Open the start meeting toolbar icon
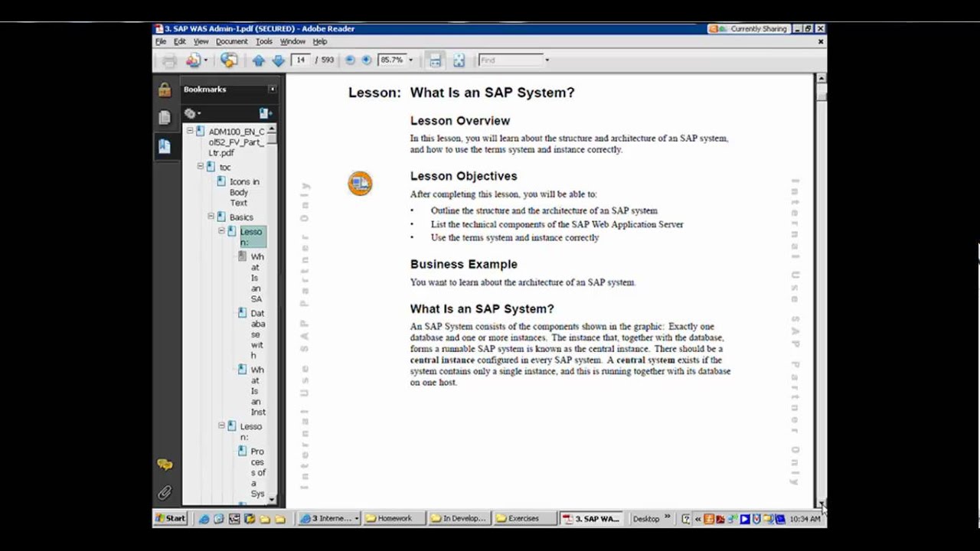 pos(228,60)
